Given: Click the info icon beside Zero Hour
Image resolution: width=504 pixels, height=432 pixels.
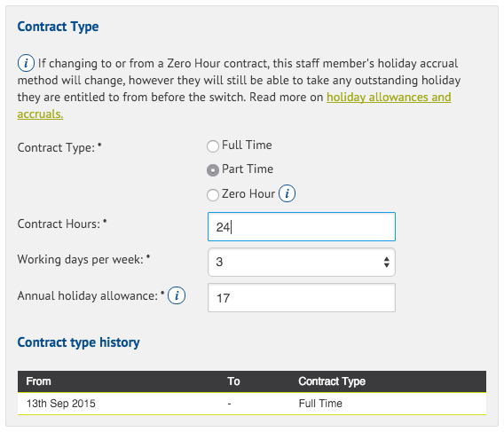Looking at the screenshot, I should [x=287, y=193].
